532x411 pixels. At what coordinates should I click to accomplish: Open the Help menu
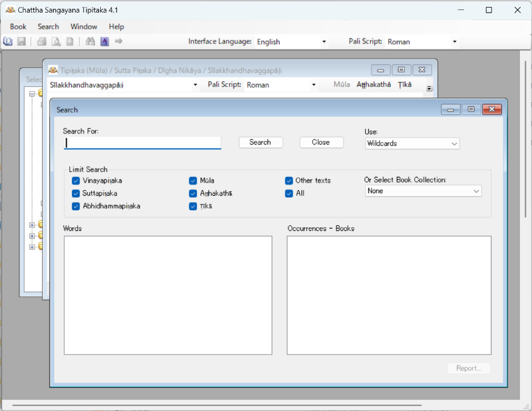click(116, 26)
